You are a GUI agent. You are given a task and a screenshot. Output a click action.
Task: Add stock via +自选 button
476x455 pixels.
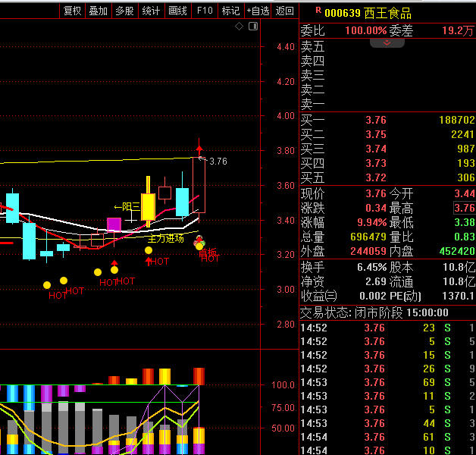click(x=258, y=11)
